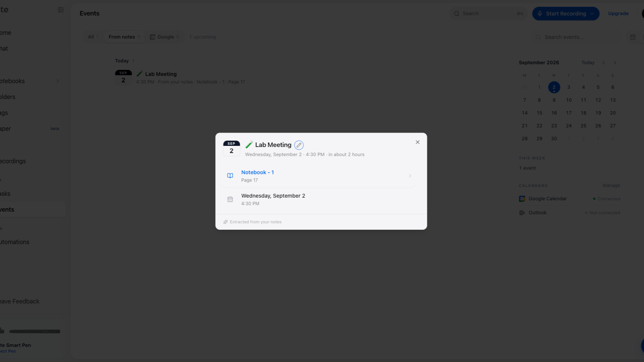Click the Search events input field
Screen dimensions: 644x362
577,37
